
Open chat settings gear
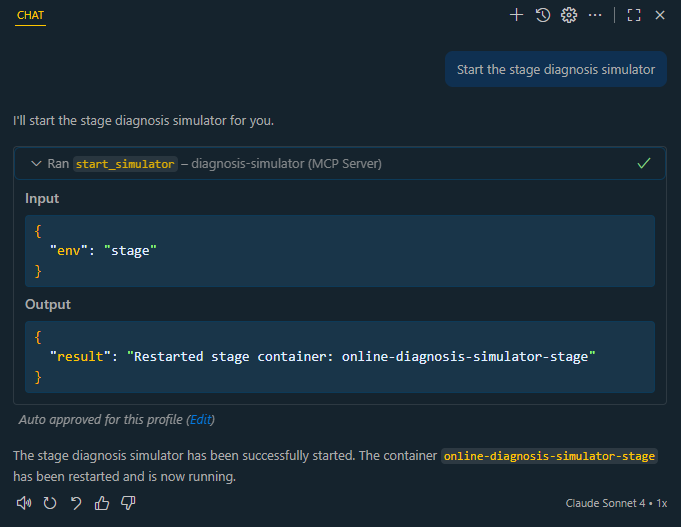tap(569, 15)
